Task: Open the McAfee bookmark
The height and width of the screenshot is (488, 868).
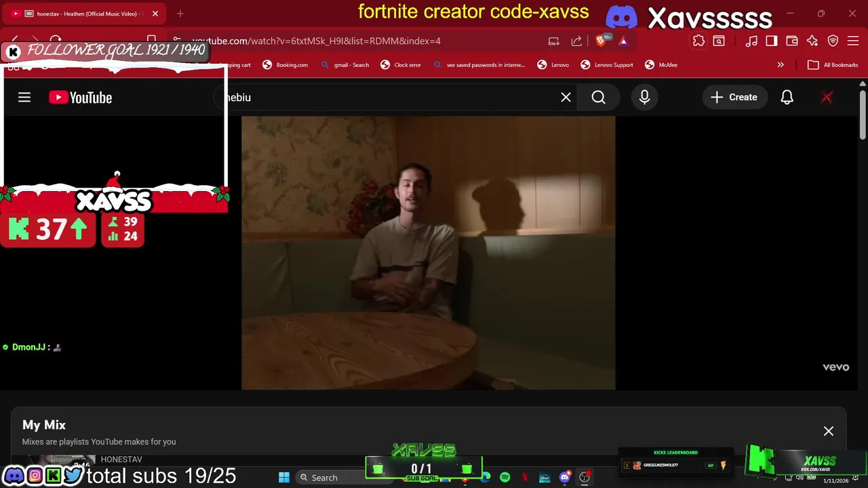Action: pos(661,65)
